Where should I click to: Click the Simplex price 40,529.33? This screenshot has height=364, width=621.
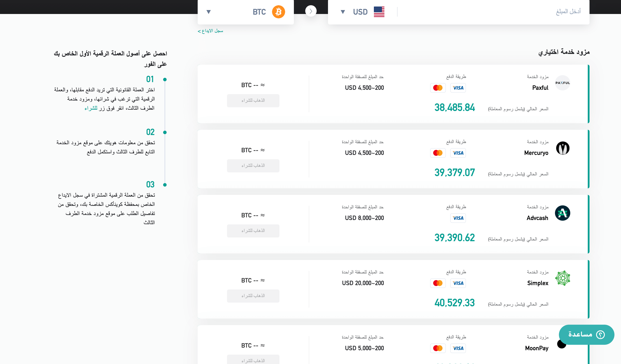pos(454,303)
